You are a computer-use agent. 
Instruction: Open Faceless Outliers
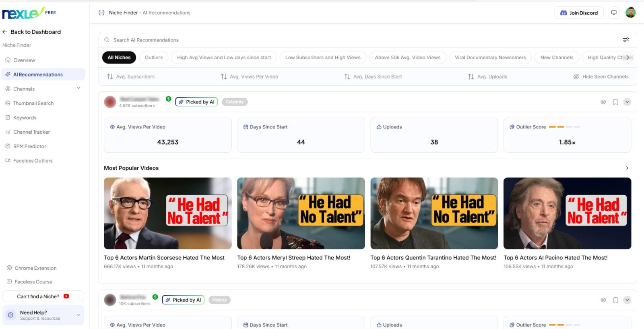click(x=43, y=161)
